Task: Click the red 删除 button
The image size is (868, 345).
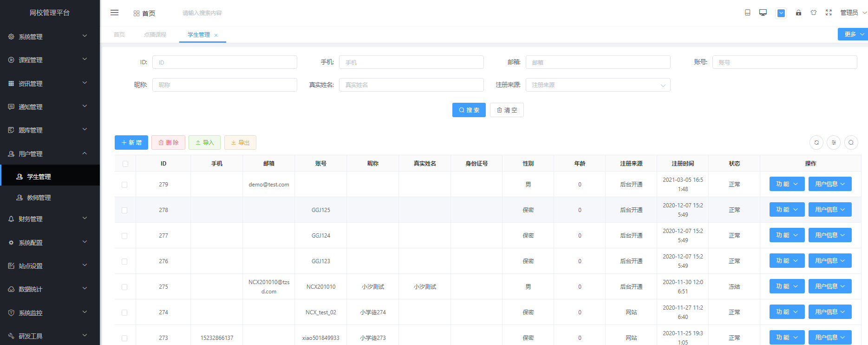Action: click(168, 142)
